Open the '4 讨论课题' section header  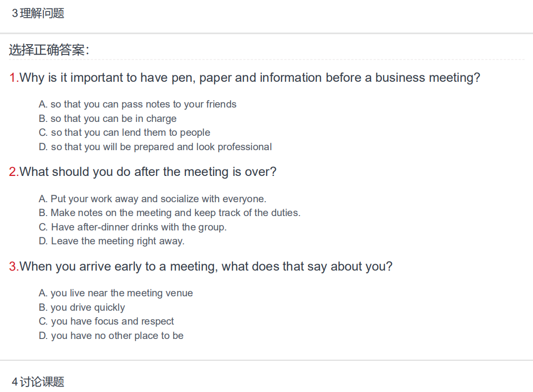click(38, 382)
